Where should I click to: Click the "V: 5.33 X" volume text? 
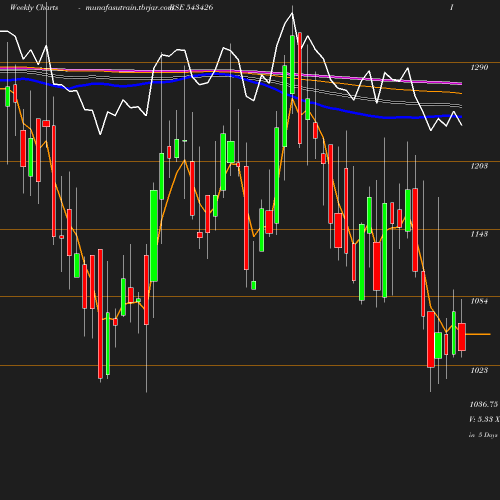(484, 419)
